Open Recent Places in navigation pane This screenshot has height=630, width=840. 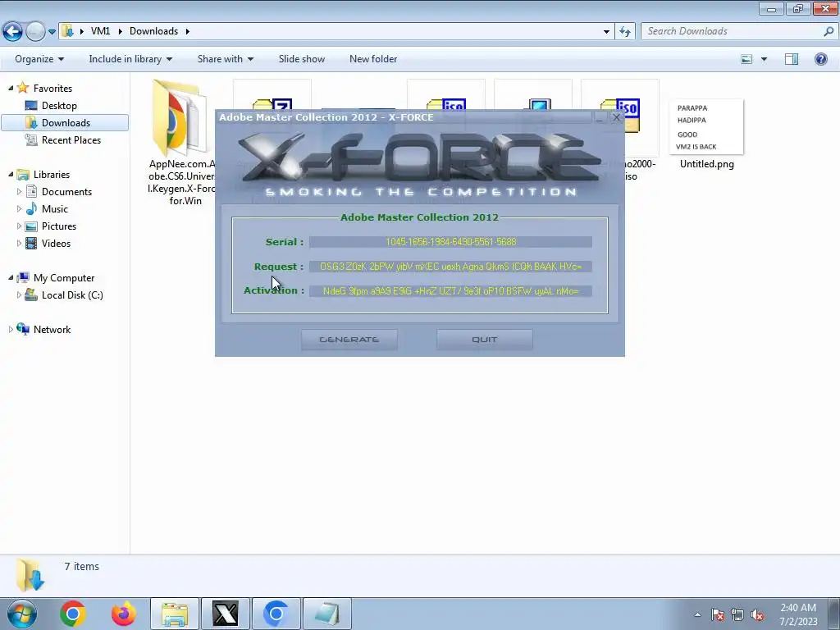click(x=71, y=139)
